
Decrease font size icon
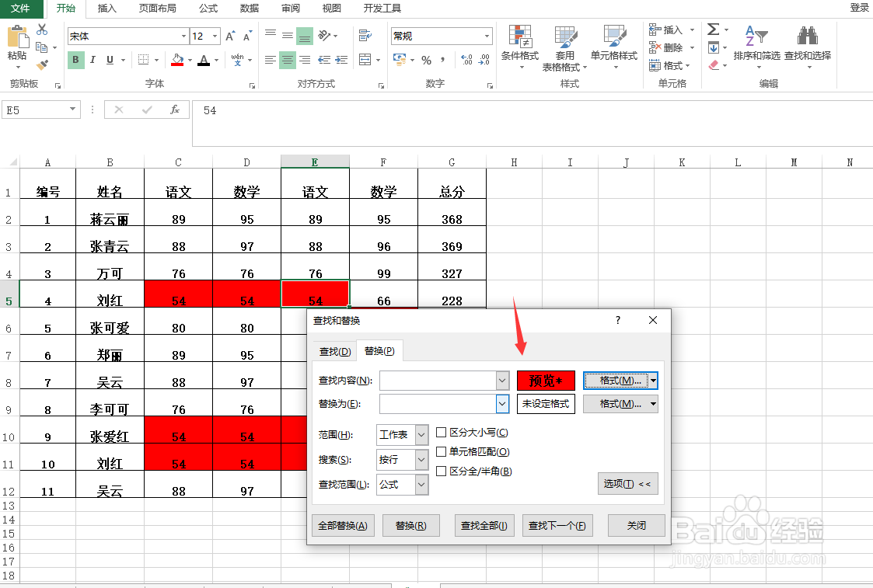coord(247,37)
